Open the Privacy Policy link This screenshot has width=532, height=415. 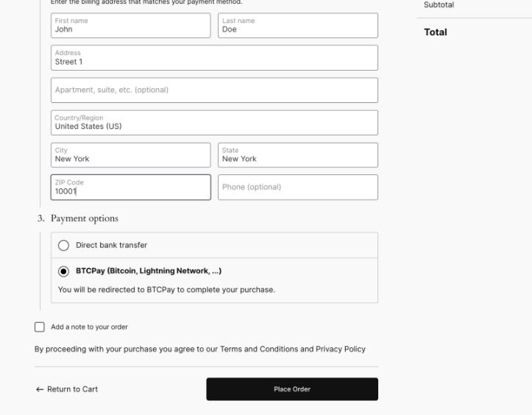coord(341,350)
